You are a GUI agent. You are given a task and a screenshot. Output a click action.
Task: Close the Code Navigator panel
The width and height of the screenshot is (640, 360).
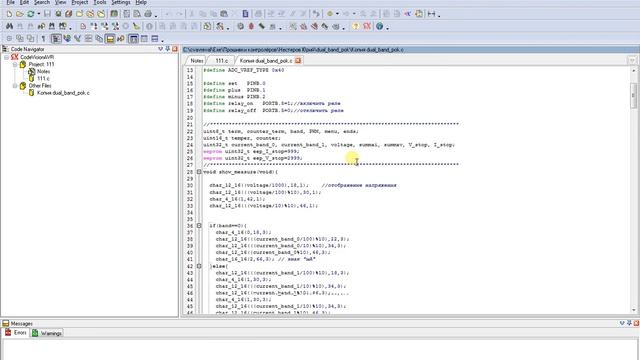point(175,49)
